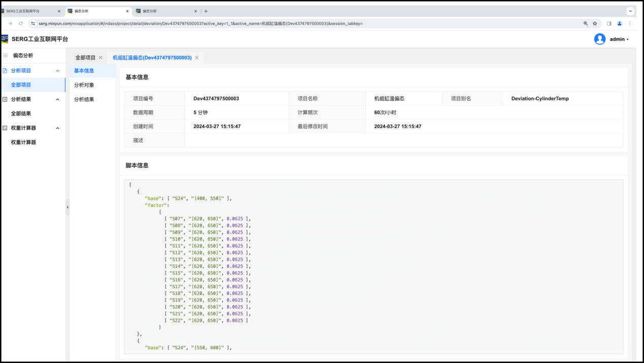The image size is (644, 363).
Task: Collapse the 分析项目 menu group
Action: (x=57, y=71)
